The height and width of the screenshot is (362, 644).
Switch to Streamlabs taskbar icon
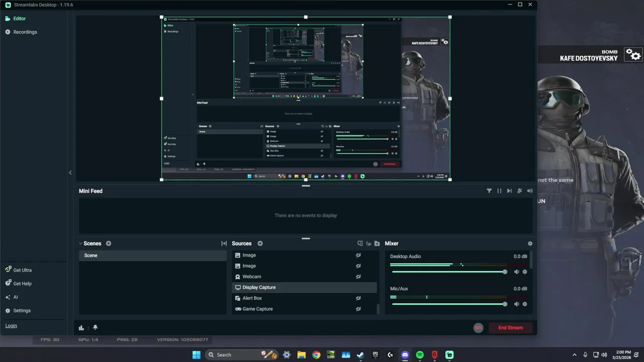click(x=449, y=354)
